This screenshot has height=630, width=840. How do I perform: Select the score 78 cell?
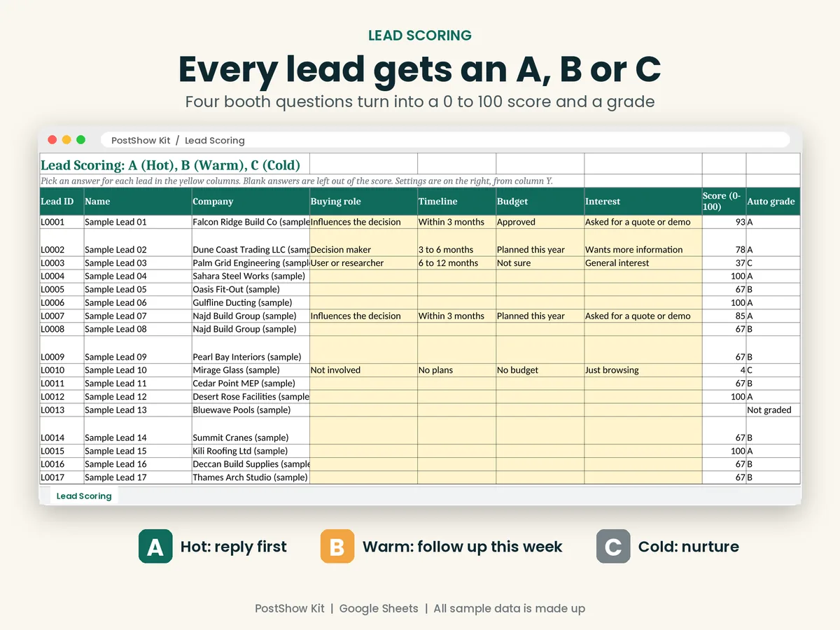(724, 243)
